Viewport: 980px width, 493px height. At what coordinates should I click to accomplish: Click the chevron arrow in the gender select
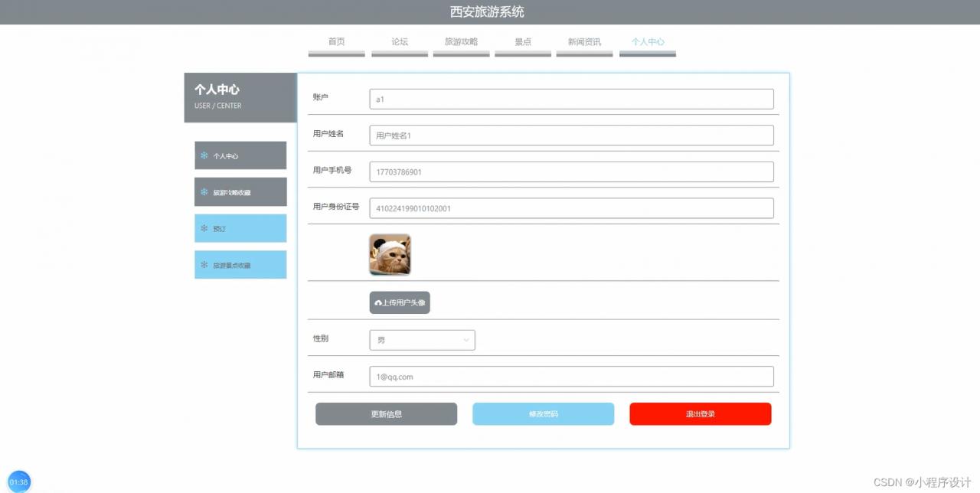(x=466, y=340)
